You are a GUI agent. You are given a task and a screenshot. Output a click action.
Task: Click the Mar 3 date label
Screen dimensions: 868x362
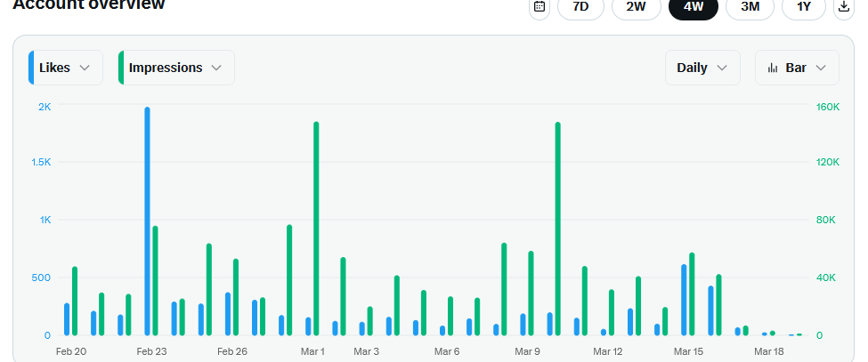click(366, 351)
